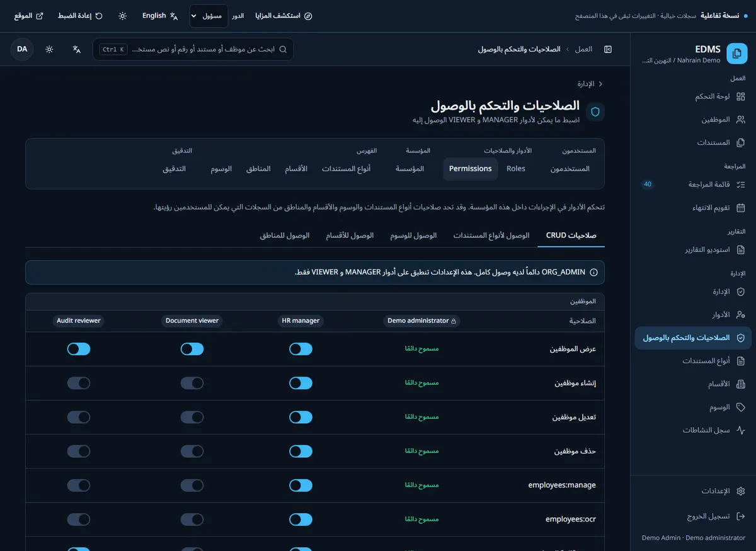
Task: Click the back chevron beside الإدارة breadcrumb
Action: [600, 84]
